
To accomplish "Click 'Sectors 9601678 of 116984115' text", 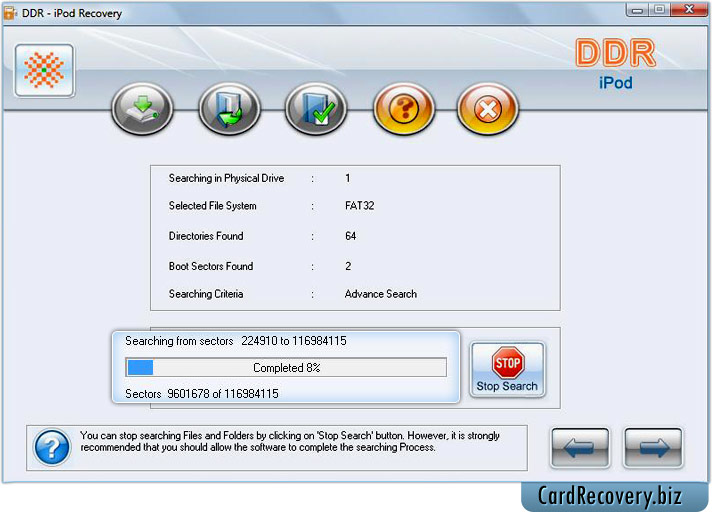I will click(202, 394).
